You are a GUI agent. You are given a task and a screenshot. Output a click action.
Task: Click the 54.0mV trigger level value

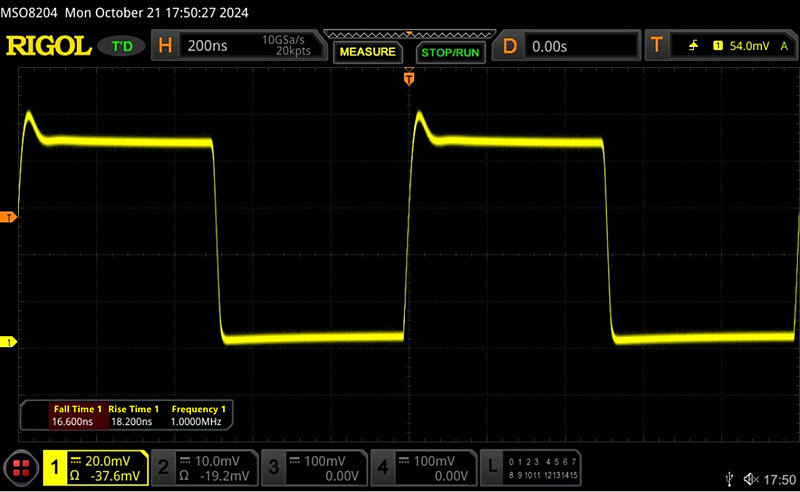[x=749, y=46]
